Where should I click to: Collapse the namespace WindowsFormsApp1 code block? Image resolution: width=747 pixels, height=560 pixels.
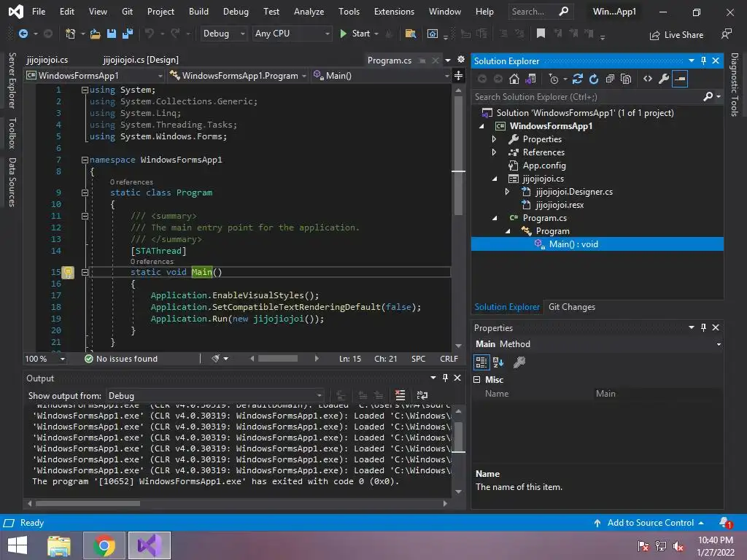point(85,160)
